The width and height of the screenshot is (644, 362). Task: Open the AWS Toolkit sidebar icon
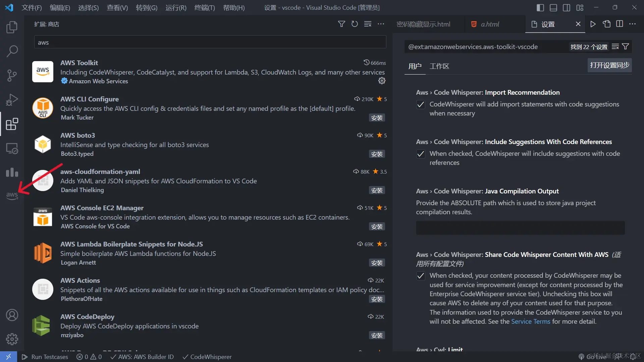(x=12, y=195)
